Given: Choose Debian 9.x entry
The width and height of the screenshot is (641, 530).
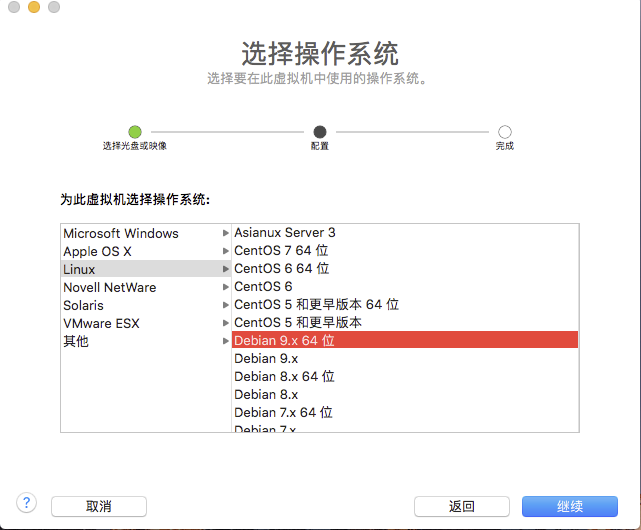Looking at the screenshot, I should [405, 358].
